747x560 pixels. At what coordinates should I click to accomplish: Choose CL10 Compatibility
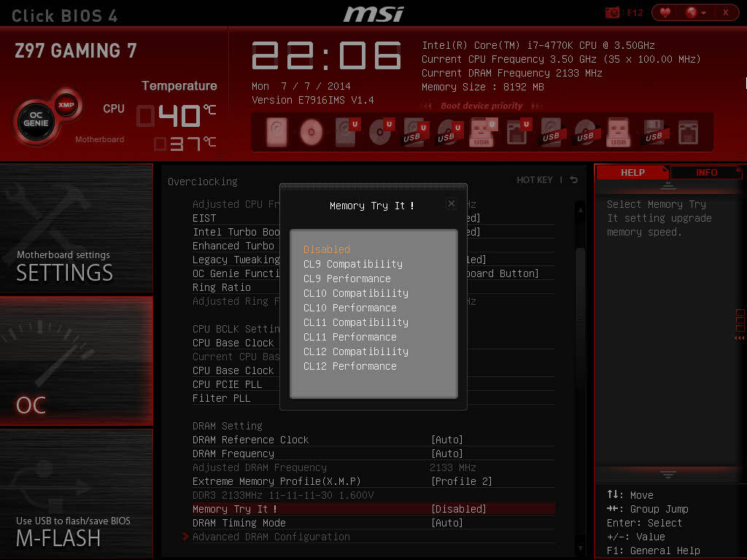(x=356, y=293)
